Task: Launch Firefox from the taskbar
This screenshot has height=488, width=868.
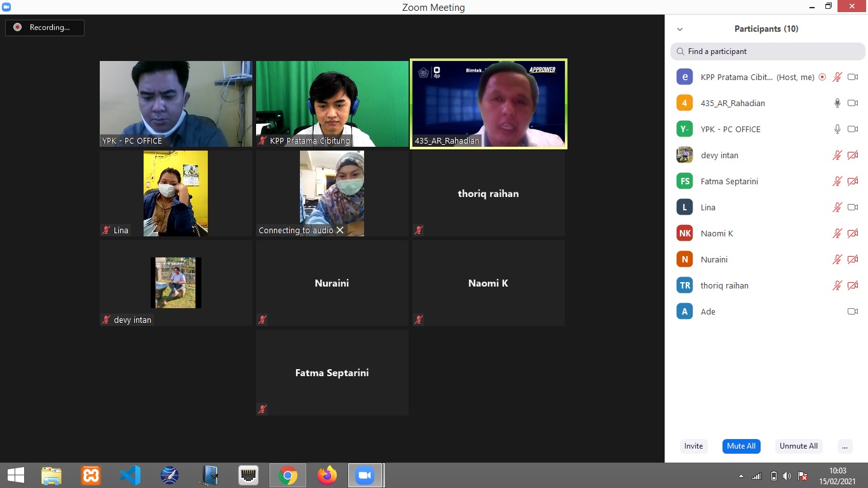Action: click(327, 475)
